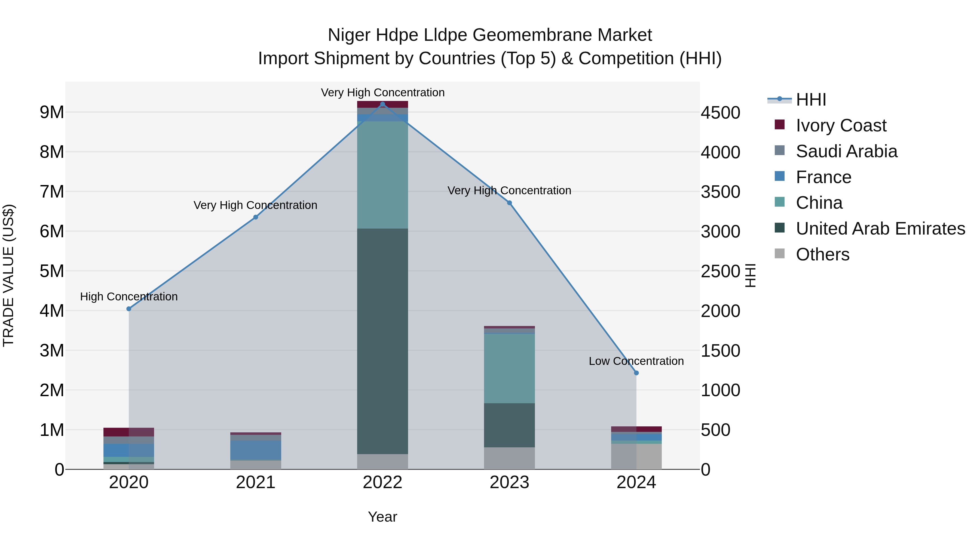Click the '9M' left axis label
Viewport: 980px width, 551px height.
(x=52, y=112)
